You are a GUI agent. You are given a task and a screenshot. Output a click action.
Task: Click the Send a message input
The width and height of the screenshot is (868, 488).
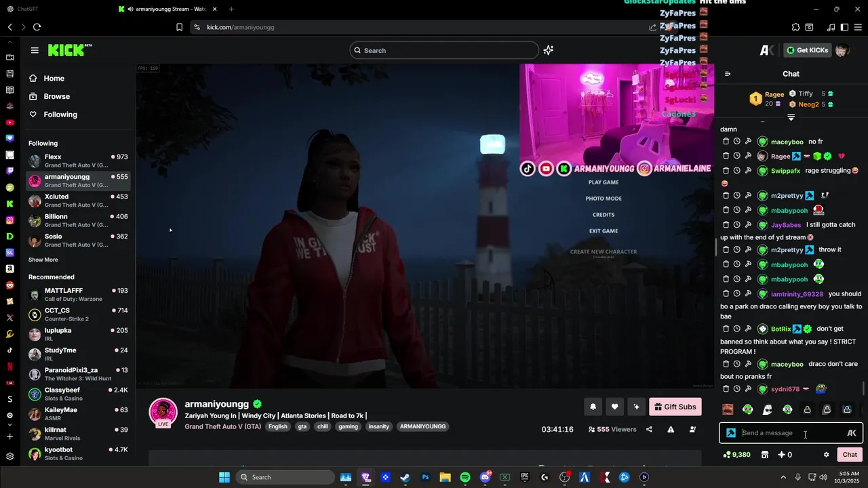791,433
